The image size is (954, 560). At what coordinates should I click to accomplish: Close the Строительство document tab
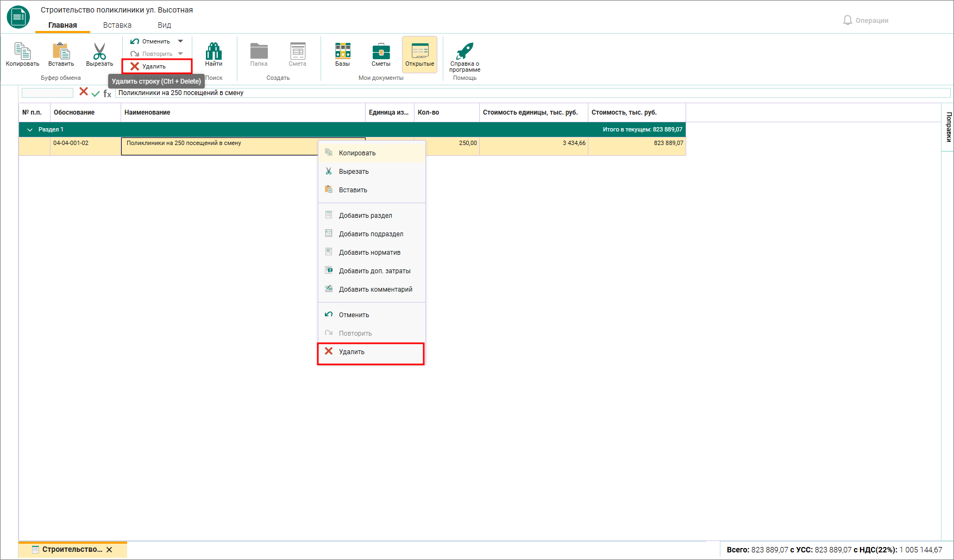pyautogui.click(x=109, y=550)
